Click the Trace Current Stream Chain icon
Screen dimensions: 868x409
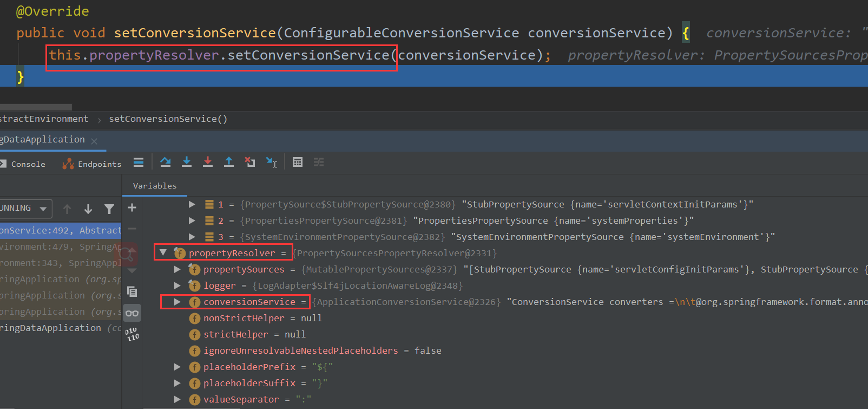(319, 162)
